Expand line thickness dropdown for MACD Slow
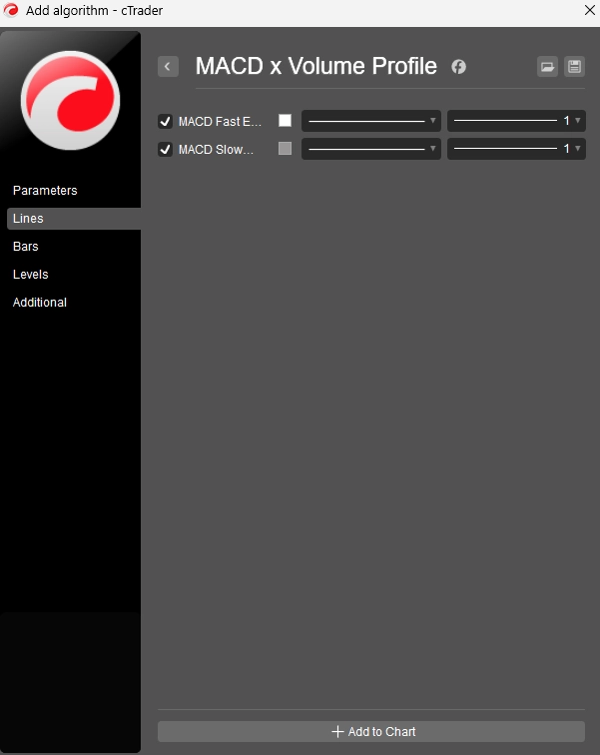This screenshot has width=600, height=755. 516,149
